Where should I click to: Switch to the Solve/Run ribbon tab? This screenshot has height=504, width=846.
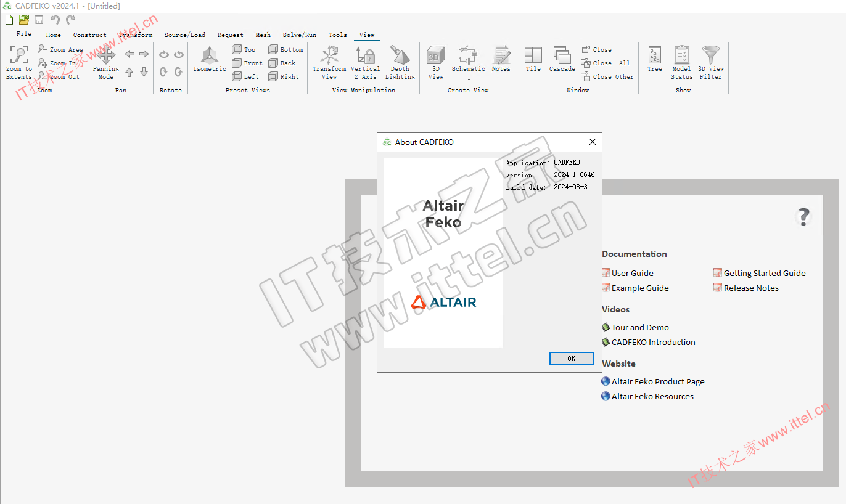300,35
